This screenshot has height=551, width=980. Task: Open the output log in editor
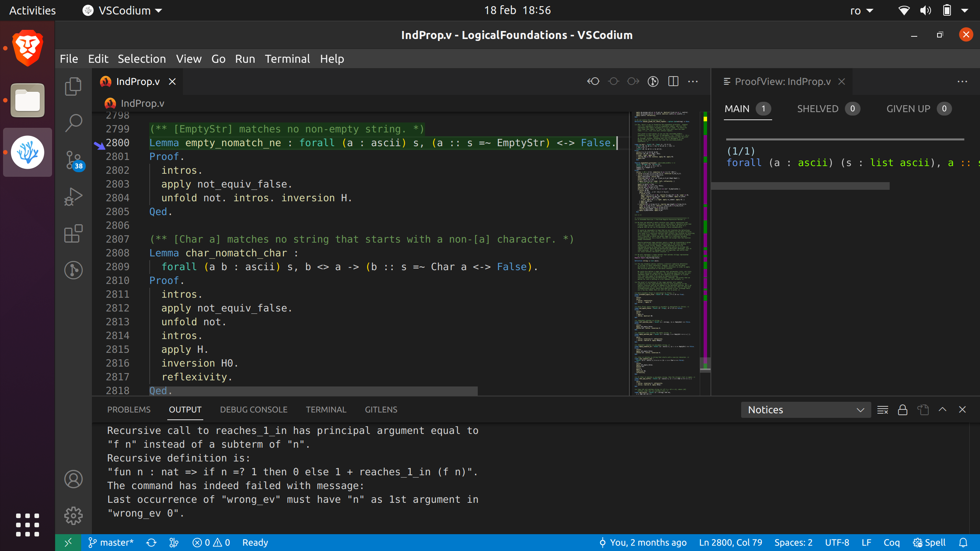click(x=923, y=410)
